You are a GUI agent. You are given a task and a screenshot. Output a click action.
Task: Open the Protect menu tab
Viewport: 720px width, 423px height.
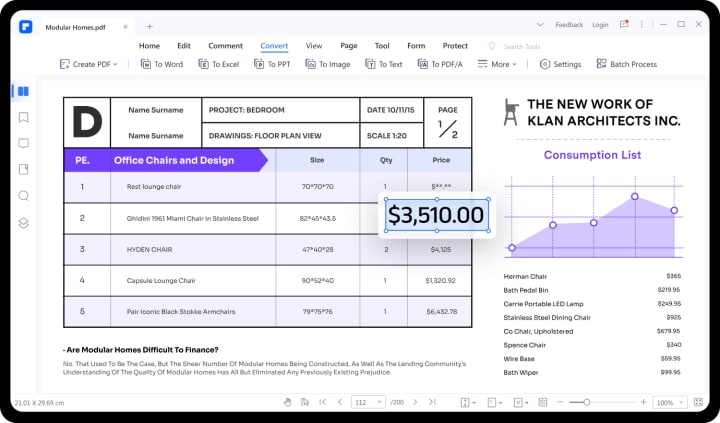tap(455, 46)
